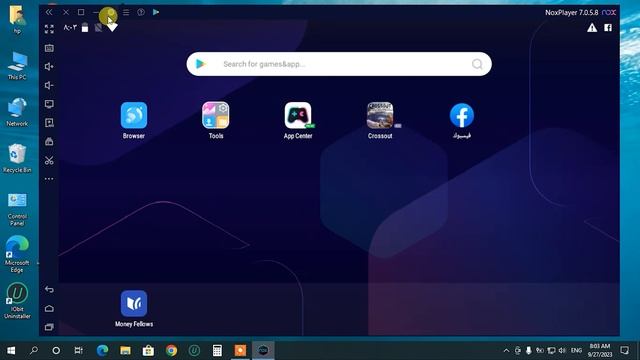Switch input language via ENG indicator
The height and width of the screenshot is (360, 640).
coord(576,350)
